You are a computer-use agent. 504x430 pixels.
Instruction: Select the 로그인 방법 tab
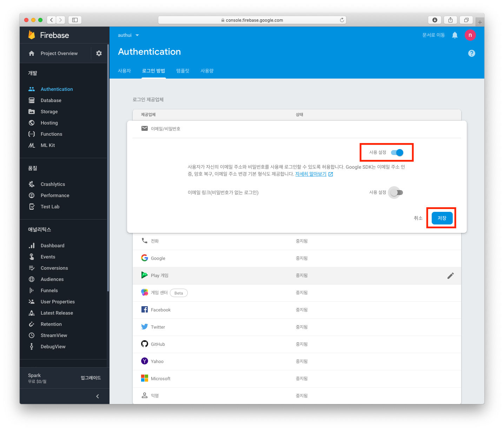pyautogui.click(x=153, y=71)
